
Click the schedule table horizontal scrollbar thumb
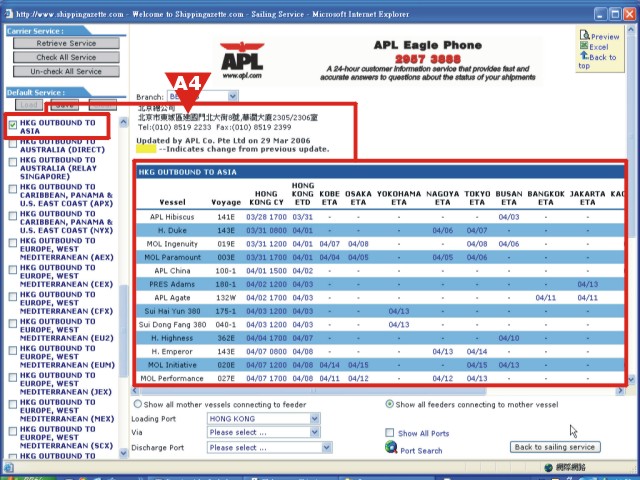click(313, 391)
